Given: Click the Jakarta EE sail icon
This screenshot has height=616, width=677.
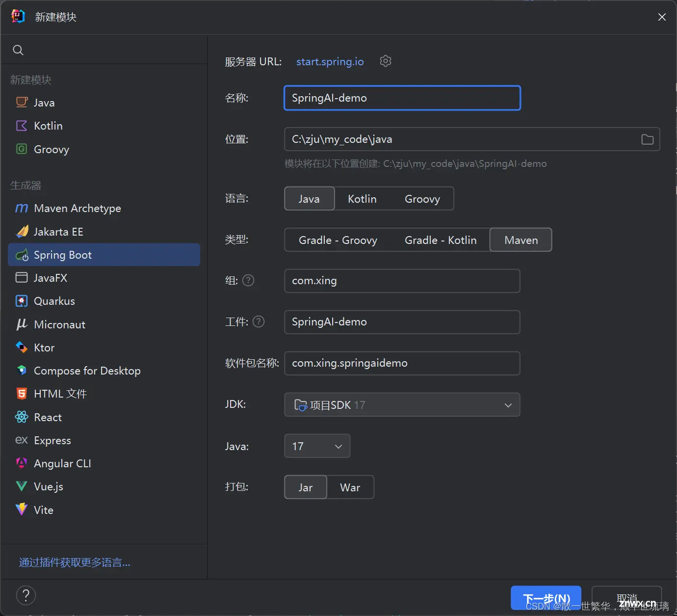Looking at the screenshot, I should tap(22, 231).
